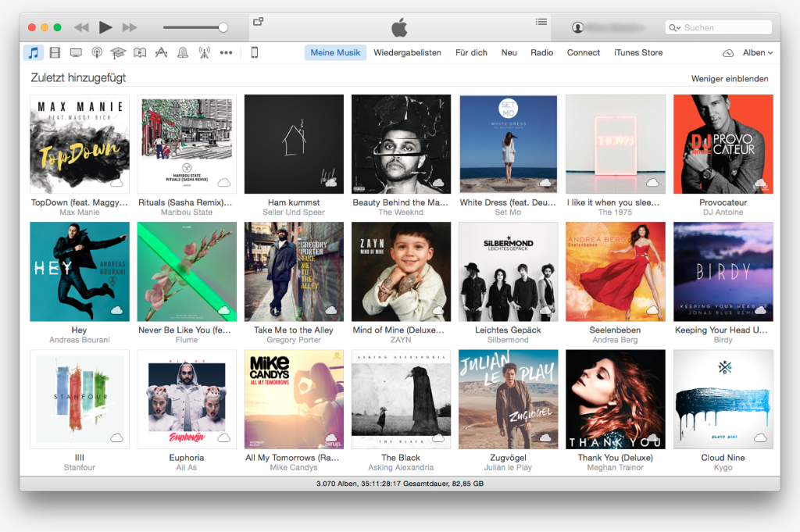The width and height of the screenshot is (800, 532).
Task: Open the Audiobooks library icon
Action: click(x=140, y=53)
